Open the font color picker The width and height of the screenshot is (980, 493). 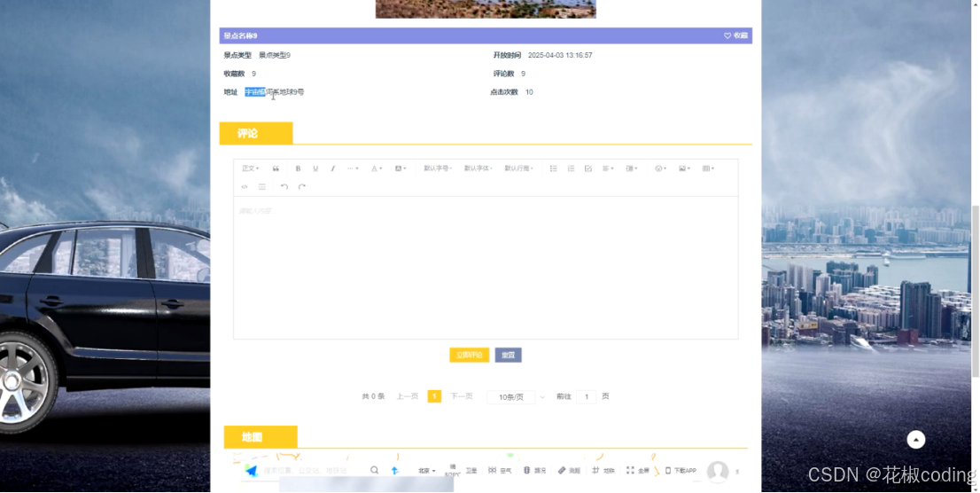click(x=377, y=169)
